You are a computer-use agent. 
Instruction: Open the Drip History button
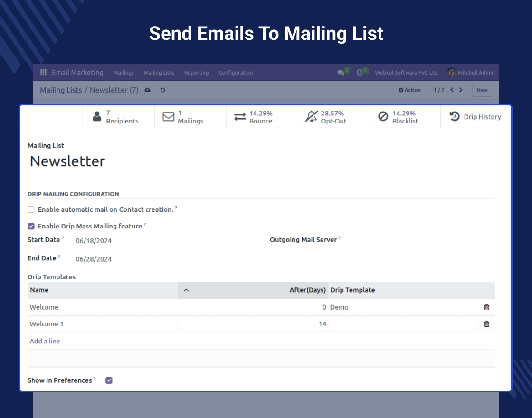(475, 117)
